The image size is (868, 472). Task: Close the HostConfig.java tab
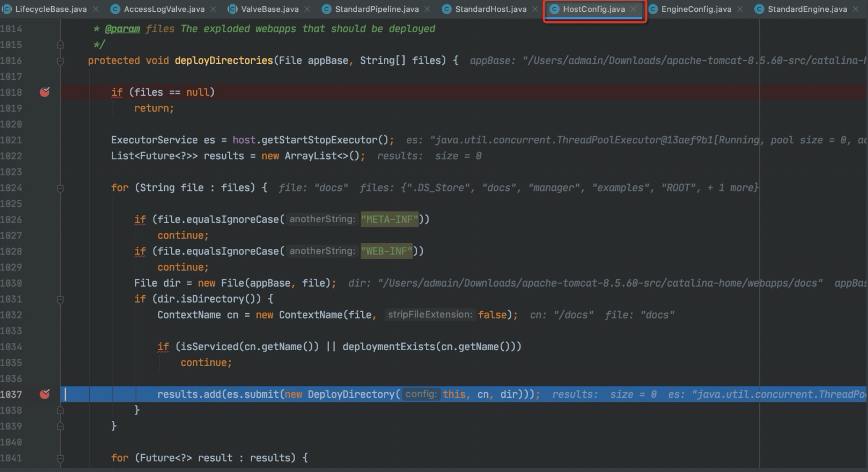click(x=634, y=9)
